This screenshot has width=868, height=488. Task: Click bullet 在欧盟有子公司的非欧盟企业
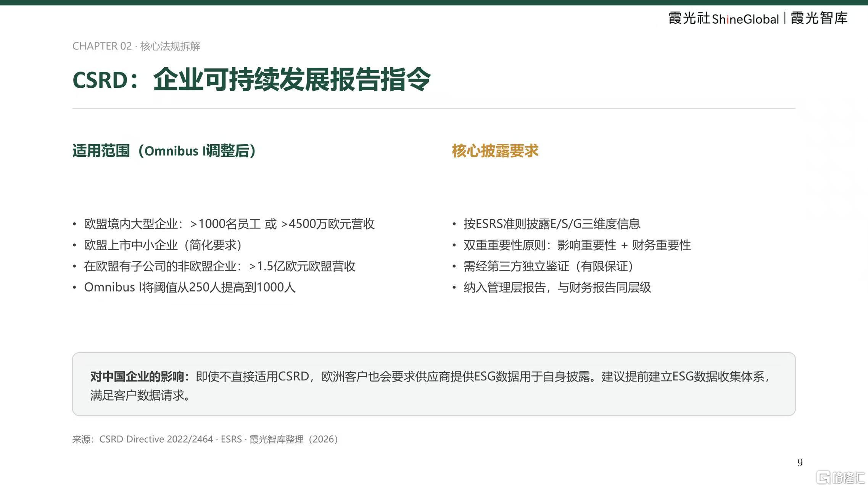tap(219, 266)
